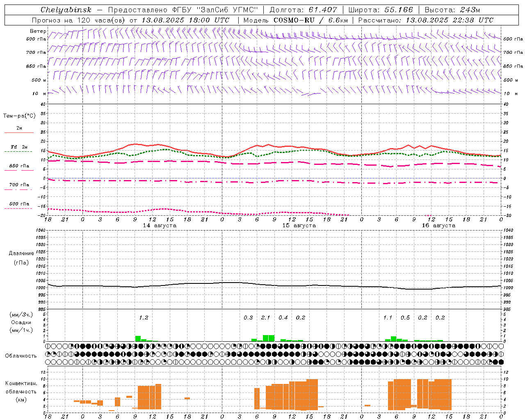Click the '2м' temperature legend entry

pos(19,128)
